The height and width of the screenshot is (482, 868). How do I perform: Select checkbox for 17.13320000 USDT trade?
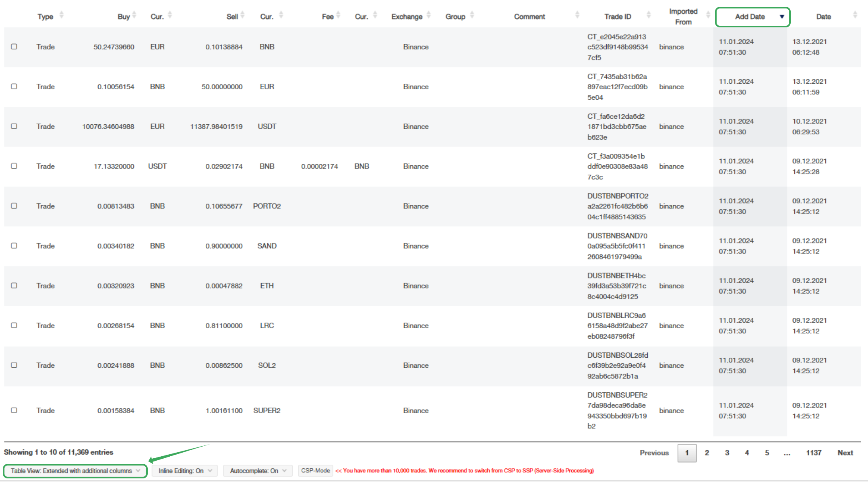coord(14,166)
